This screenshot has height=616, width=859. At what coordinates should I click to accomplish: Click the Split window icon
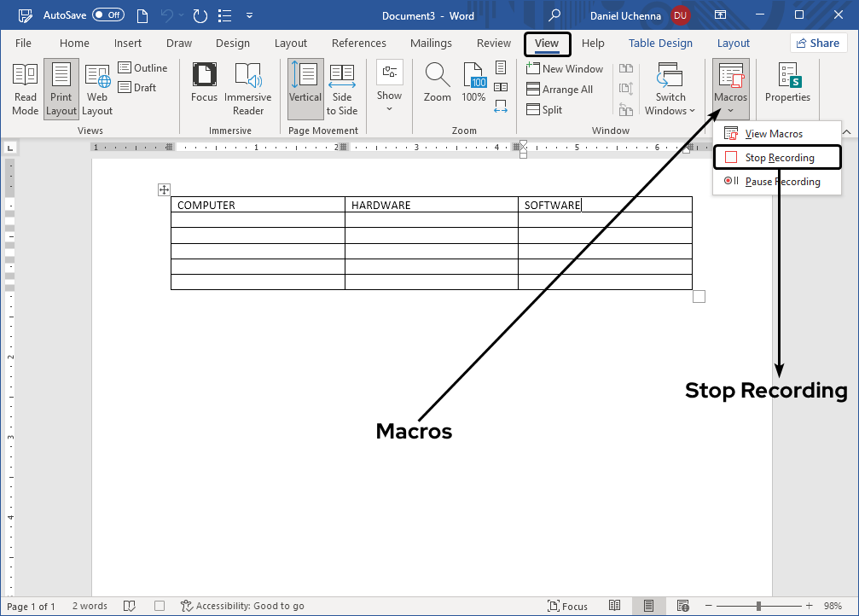[x=544, y=109]
